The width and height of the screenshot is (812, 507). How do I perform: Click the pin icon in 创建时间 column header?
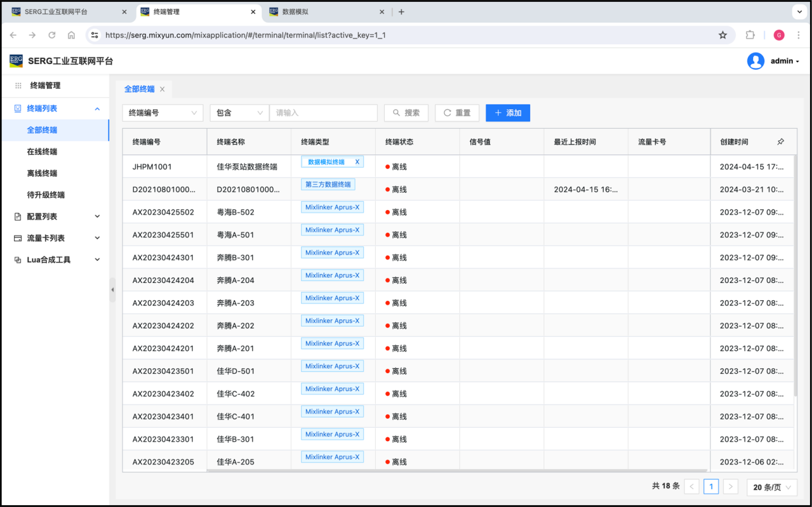pos(780,141)
